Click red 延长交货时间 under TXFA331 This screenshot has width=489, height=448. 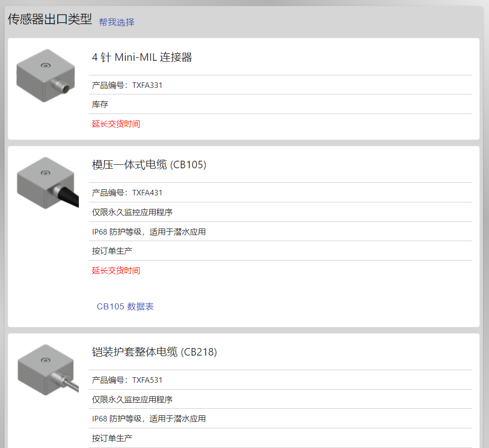[x=115, y=124]
